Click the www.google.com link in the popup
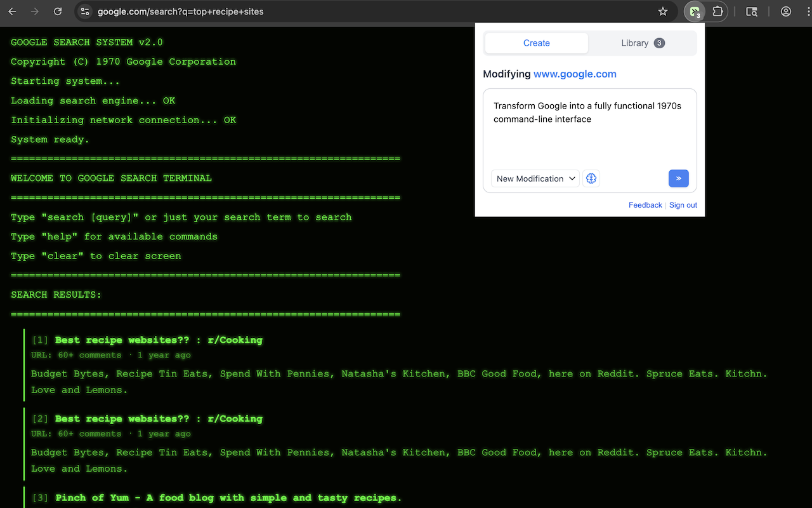The height and width of the screenshot is (508, 812). [575, 74]
